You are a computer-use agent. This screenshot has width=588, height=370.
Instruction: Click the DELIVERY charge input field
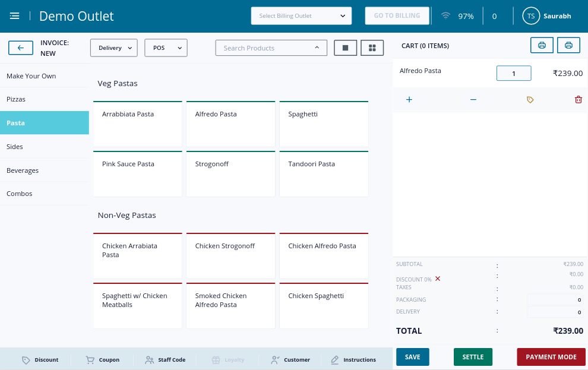555,312
